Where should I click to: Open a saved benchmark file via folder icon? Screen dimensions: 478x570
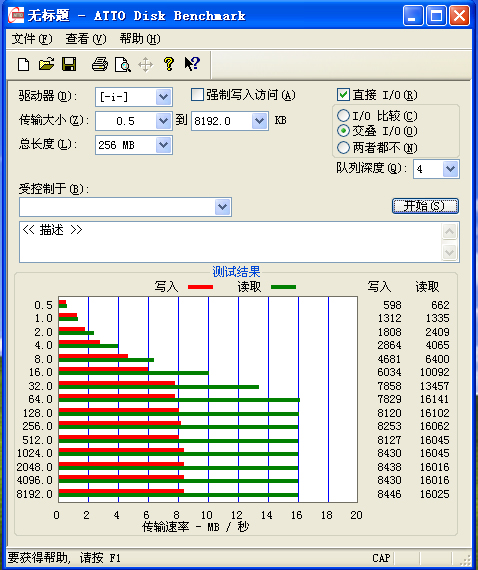click(47, 64)
